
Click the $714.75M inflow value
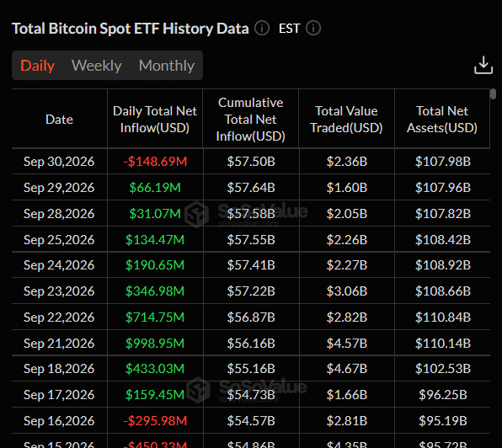tap(155, 317)
